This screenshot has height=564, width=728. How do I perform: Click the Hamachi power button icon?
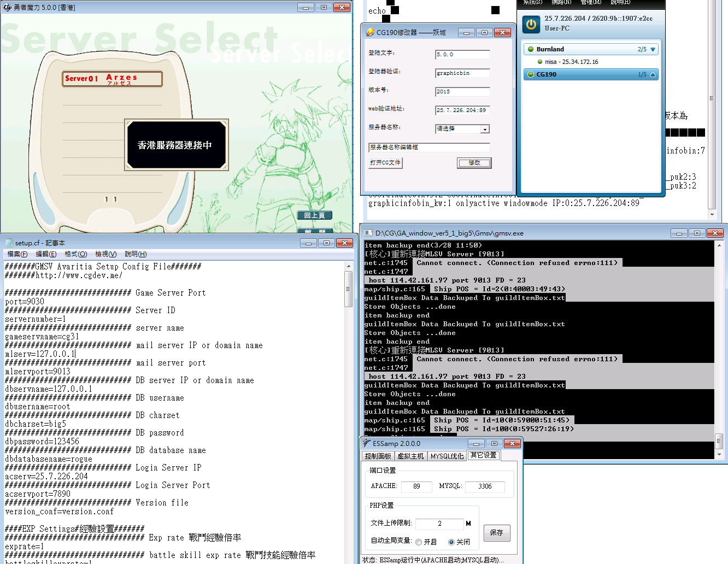tap(531, 24)
